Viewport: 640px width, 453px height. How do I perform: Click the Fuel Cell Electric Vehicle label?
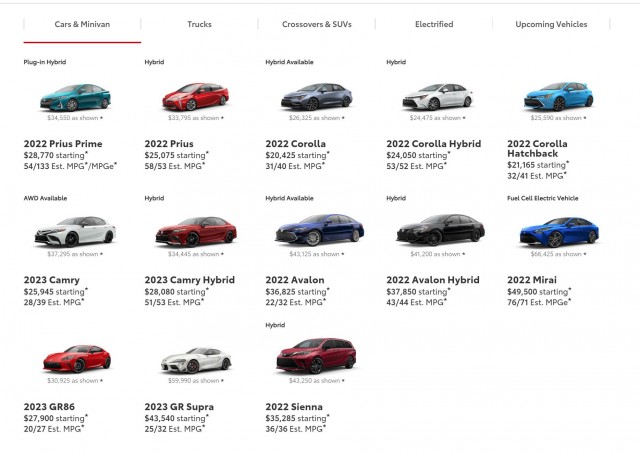(542, 198)
